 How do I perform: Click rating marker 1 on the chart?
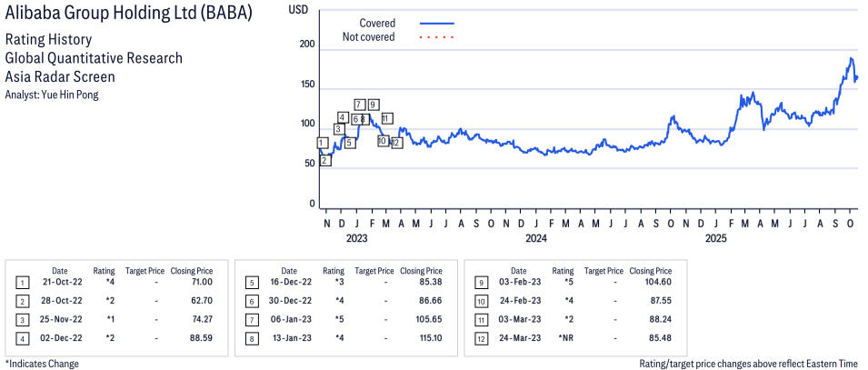323,143
